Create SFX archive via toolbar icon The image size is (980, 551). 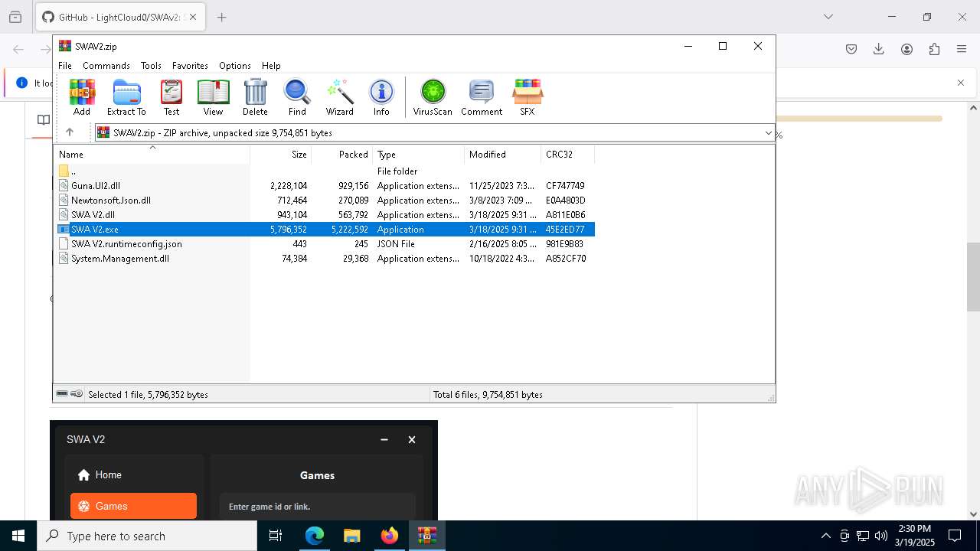pos(528,97)
